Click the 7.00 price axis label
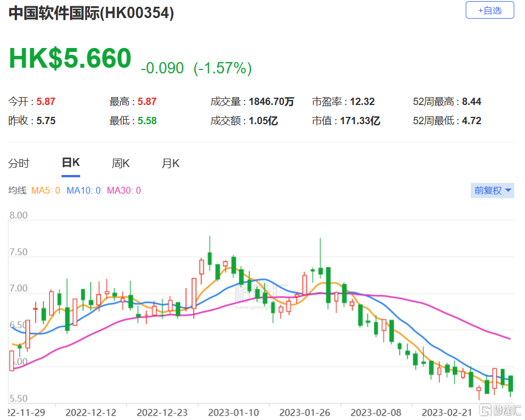 pos(19,288)
